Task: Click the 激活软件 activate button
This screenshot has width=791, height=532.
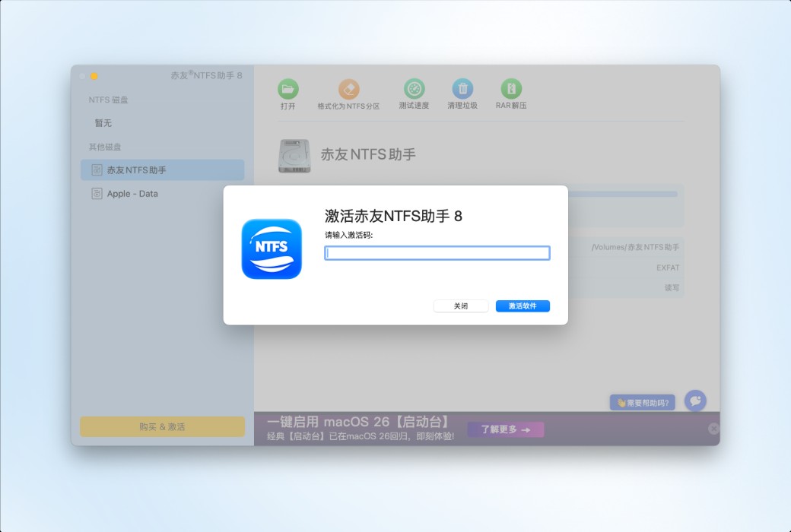Action: pos(523,306)
